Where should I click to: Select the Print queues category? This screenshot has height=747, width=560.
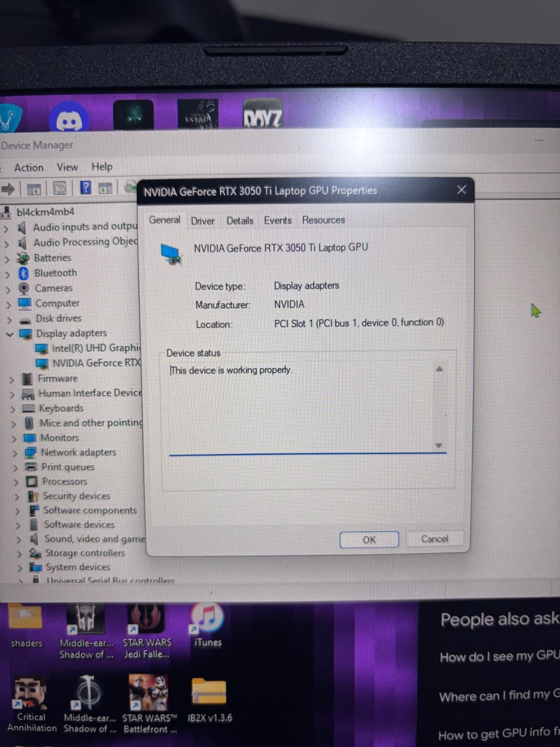click(68, 467)
